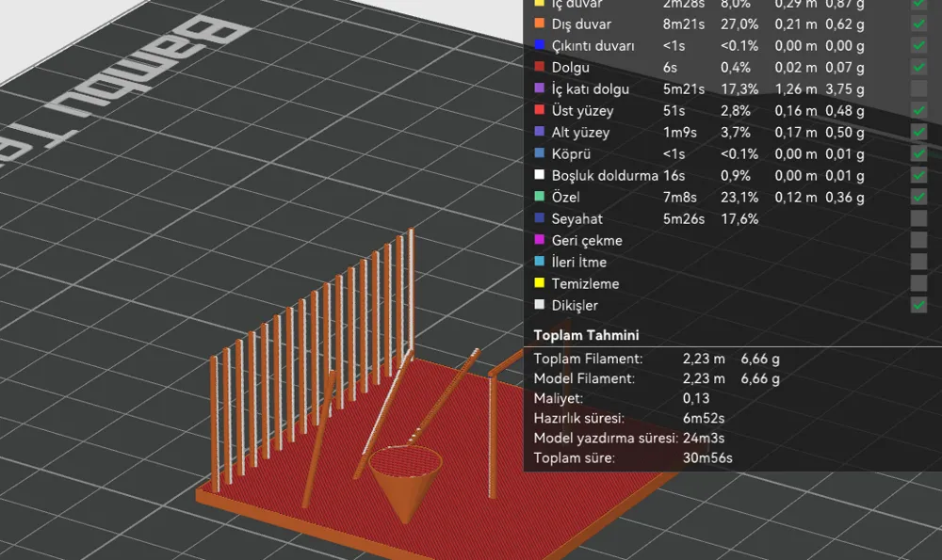Click the Alt yüzey color swatch
Screen dimensions: 942x560
coord(540,132)
